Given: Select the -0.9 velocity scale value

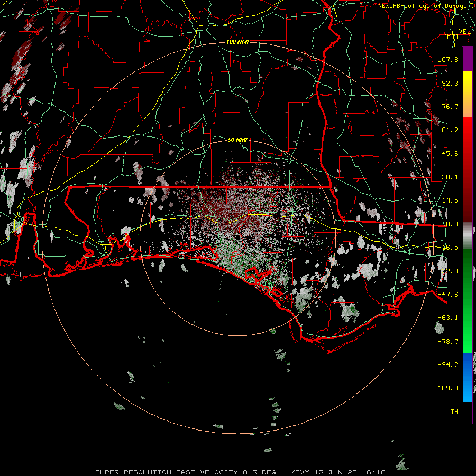Looking at the screenshot, I should (x=450, y=224).
